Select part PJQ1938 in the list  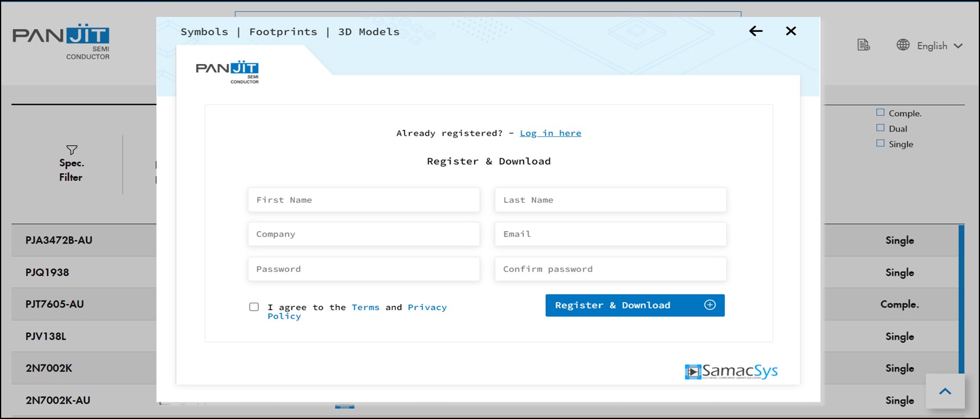click(47, 273)
